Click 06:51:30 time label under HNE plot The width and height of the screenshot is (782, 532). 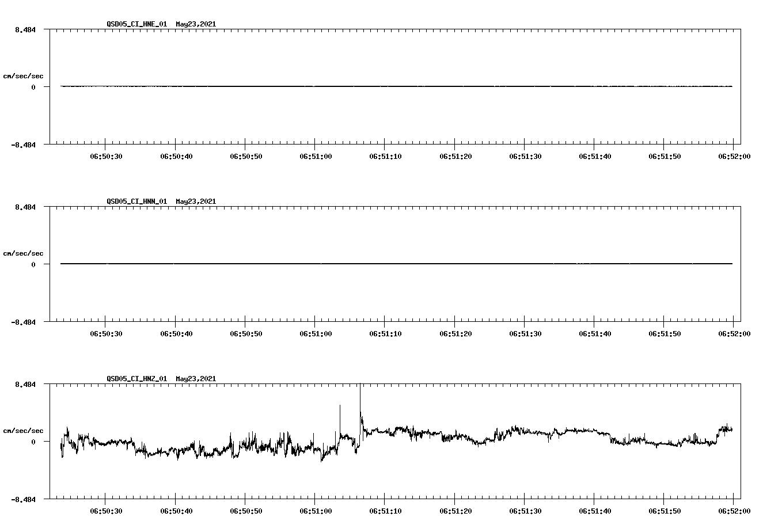pos(525,156)
